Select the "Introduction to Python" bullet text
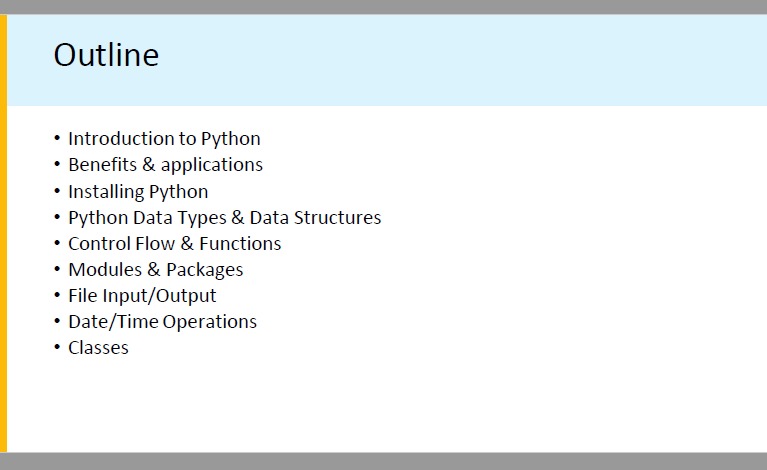The width and height of the screenshot is (767, 470). pyautogui.click(x=164, y=139)
